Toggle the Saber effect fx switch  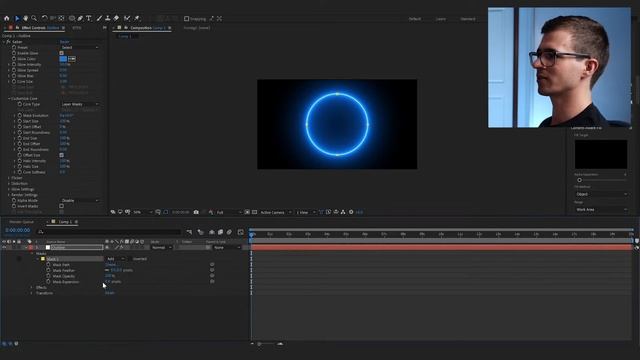[8, 42]
